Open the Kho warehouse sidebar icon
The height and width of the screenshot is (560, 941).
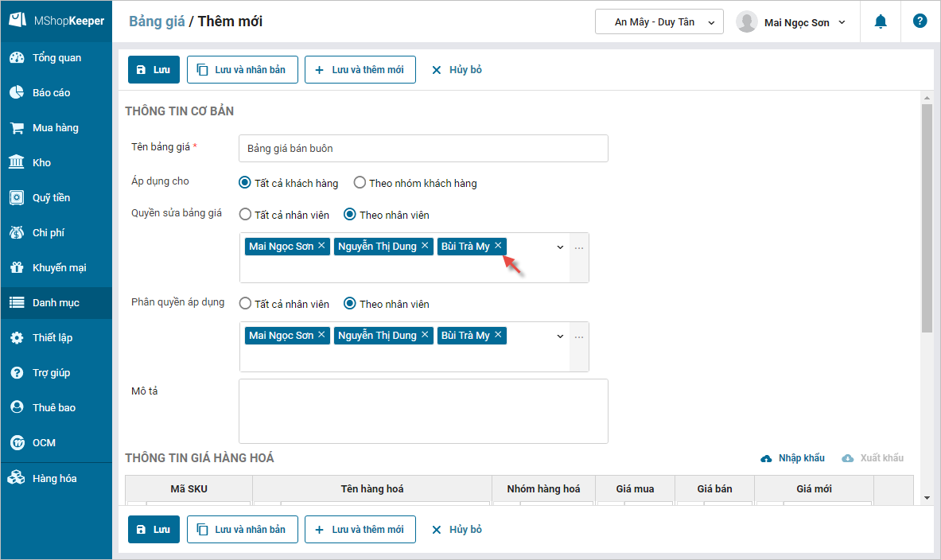click(16, 162)
